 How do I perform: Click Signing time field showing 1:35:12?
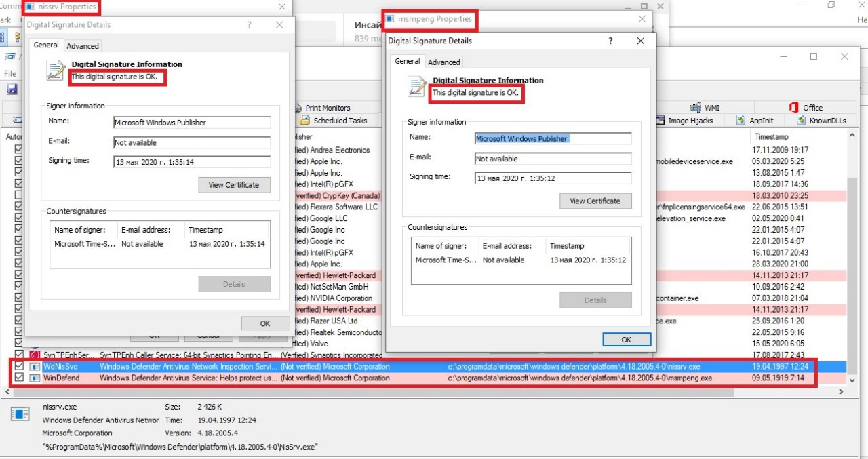pos(553,178)
